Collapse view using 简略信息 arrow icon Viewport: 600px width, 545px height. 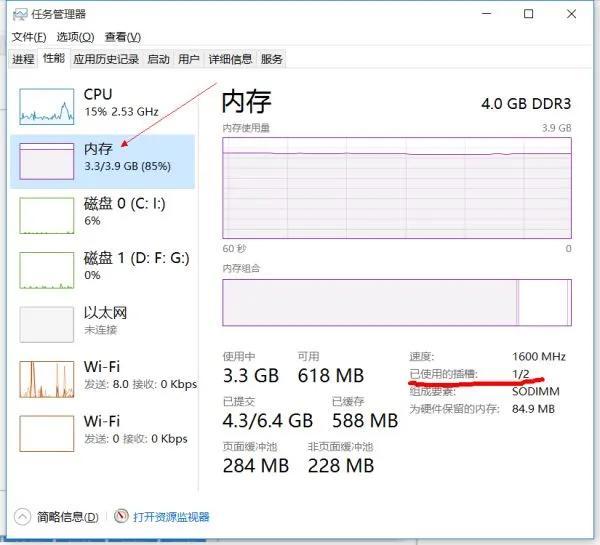(x=21, y=517)
